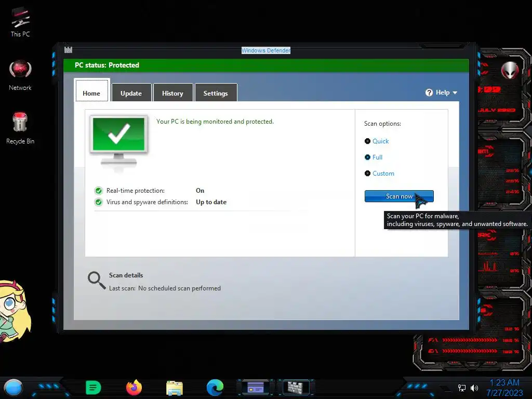This screenshot has width=532, height=399.
Task: Launch Microsoft Edge from the taskbar
Action: tap(215, 388)
